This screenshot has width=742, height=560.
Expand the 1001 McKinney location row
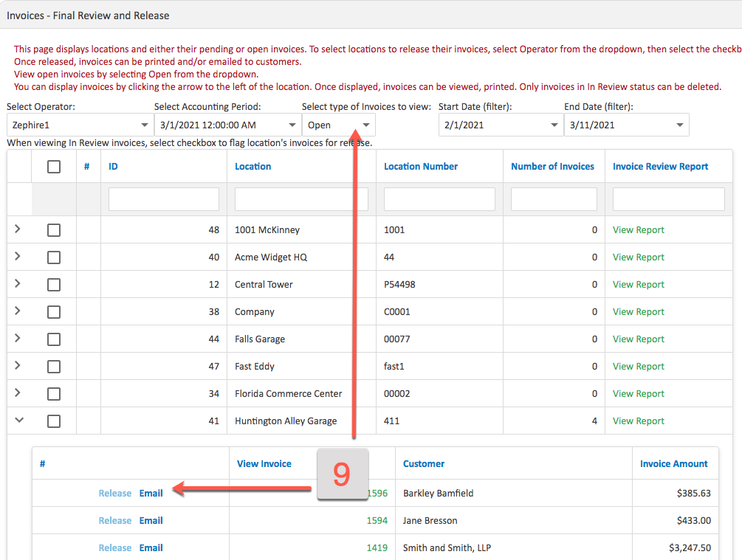click(18, 229)
